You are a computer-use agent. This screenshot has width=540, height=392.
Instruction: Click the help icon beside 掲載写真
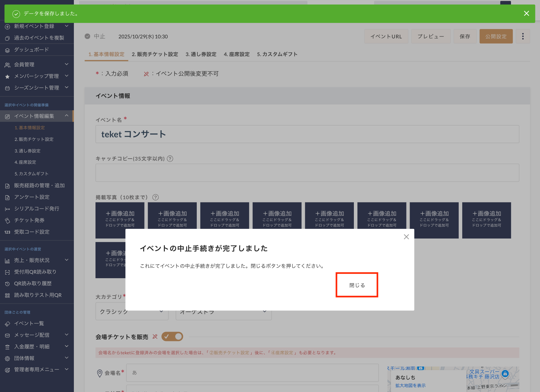tap(155, 197)
